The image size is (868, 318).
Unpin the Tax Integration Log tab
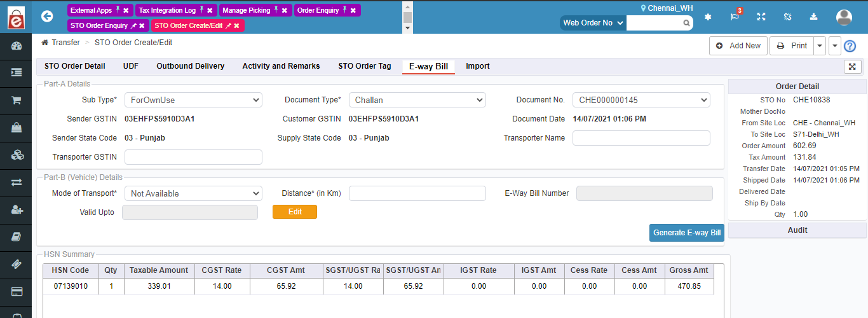click(x=202, y=10)
